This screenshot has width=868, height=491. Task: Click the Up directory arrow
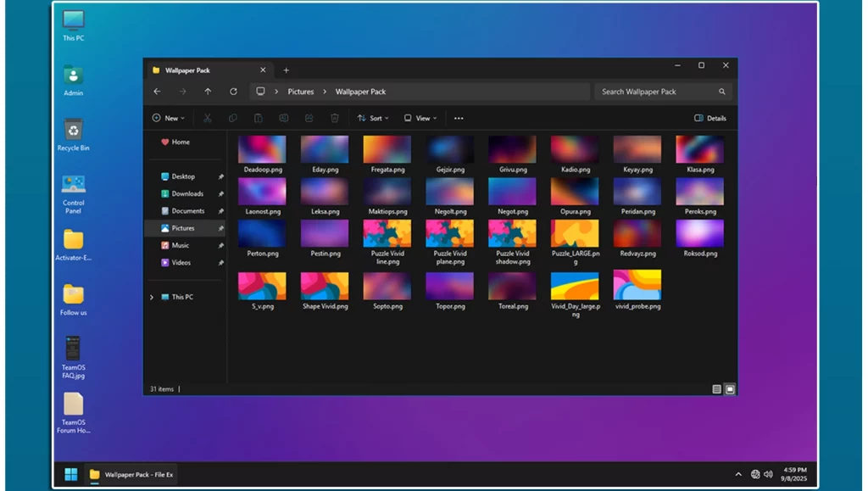pos(208,92)
